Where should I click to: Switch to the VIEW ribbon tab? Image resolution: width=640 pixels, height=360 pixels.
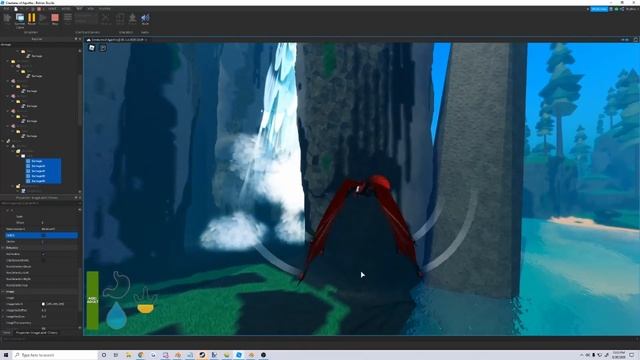pos(91,9)
